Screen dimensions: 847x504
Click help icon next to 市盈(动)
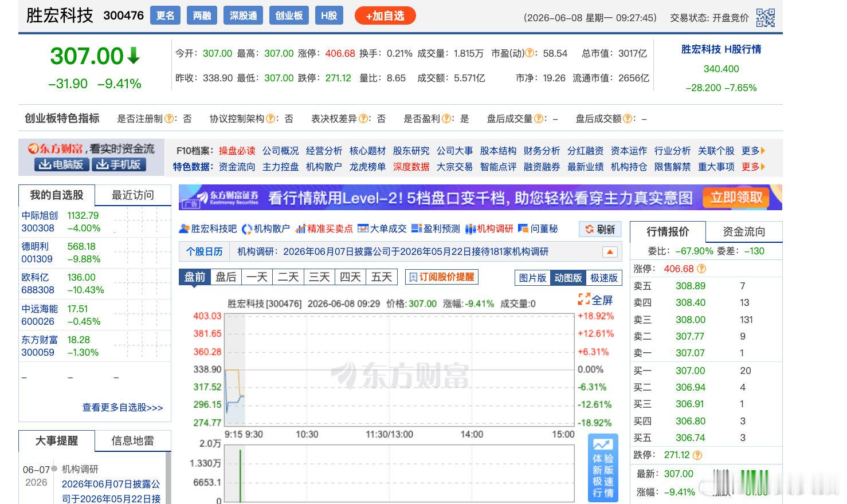(x=530, y=53)
